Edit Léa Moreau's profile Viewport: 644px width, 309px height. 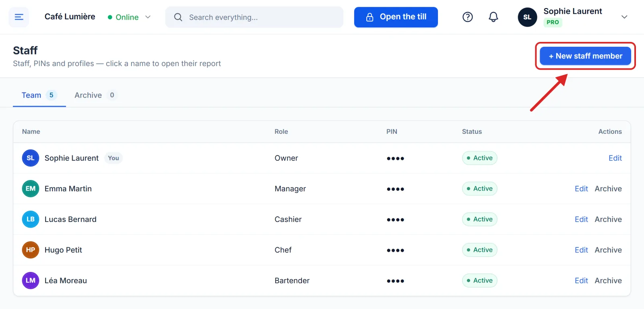pyautogui.click(x=581, y=280)
